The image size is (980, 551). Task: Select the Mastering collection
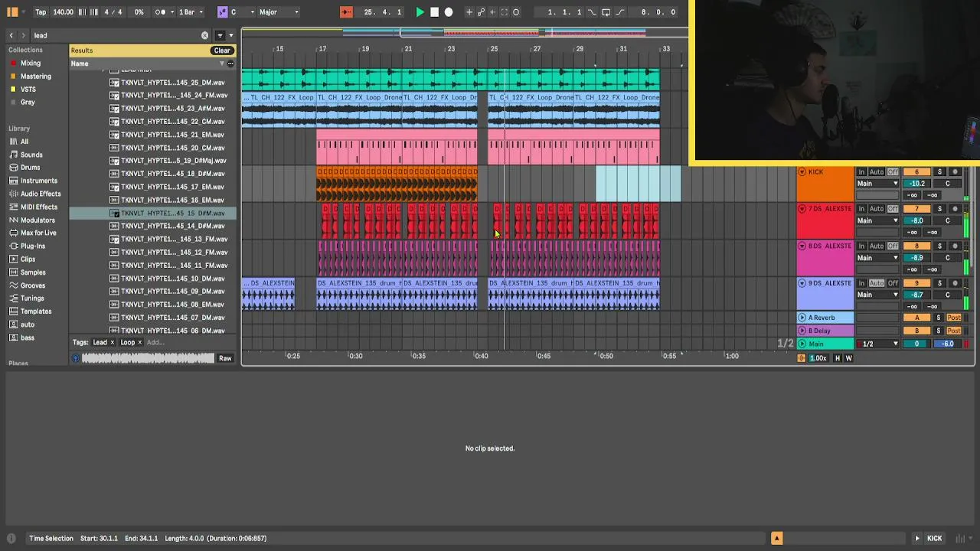36,77
